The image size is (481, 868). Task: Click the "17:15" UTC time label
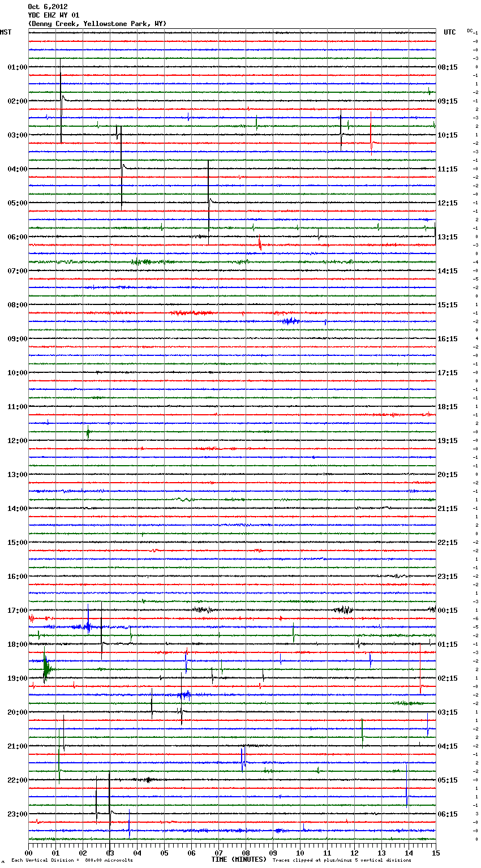(x=448, y=373)
